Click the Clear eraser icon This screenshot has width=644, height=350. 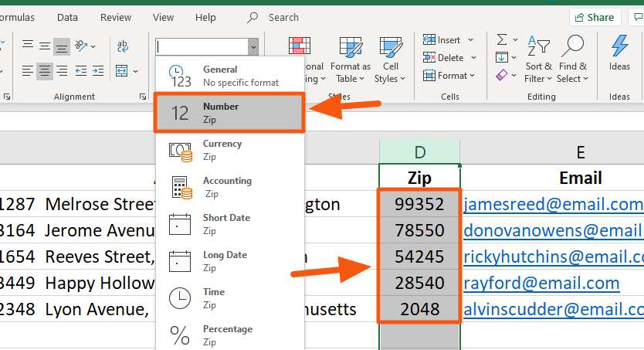tap(501, 75)
